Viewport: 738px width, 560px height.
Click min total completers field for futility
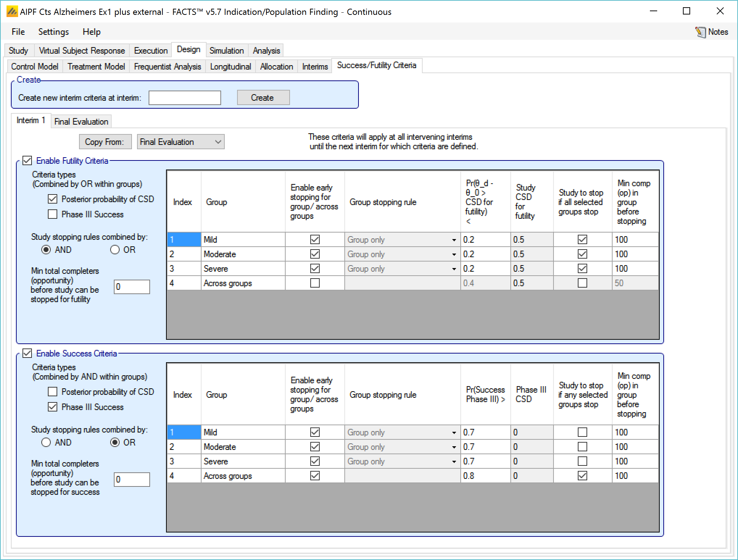click(132, 287)
